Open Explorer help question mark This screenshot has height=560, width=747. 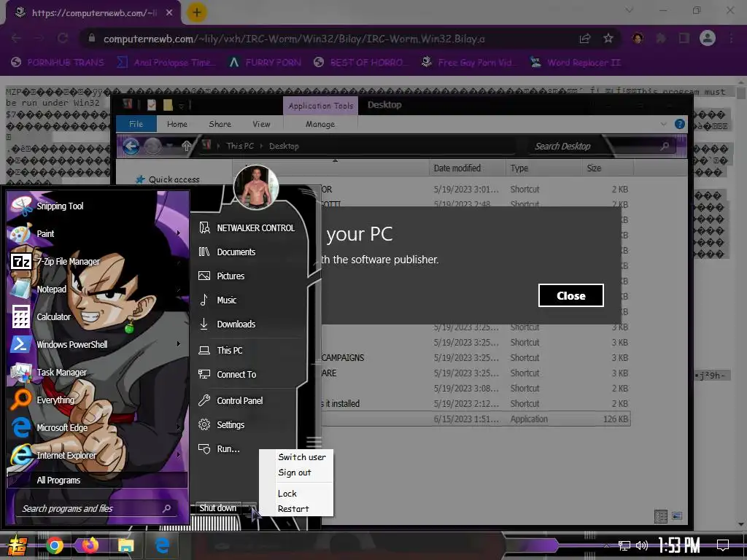point(679,124)
